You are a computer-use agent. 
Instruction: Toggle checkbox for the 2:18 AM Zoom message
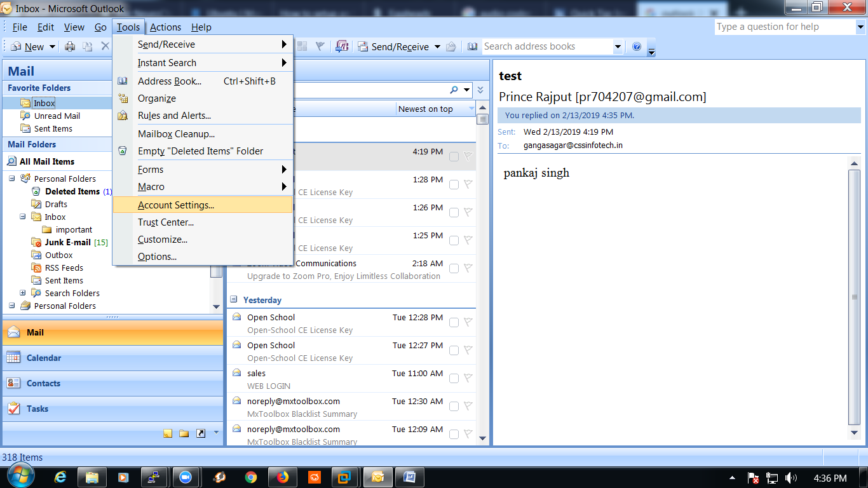click(x=454, y=268)
